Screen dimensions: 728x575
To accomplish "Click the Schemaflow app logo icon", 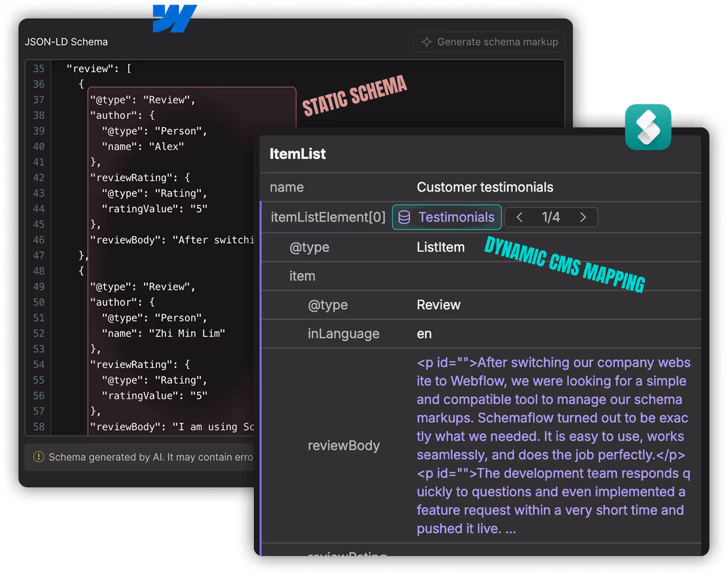I will click(648, 127).
